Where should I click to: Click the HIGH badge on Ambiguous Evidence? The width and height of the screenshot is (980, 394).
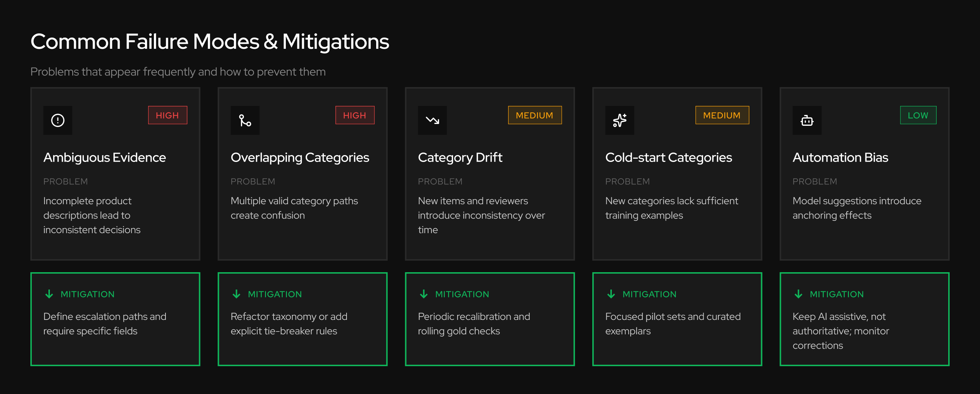[167, 115]
